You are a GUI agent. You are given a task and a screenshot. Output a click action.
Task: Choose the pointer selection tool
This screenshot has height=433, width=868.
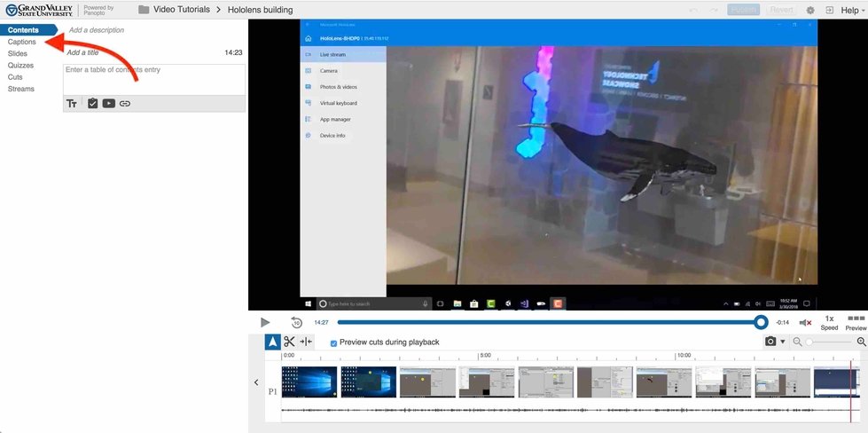pyautogui.click(x=273, y=342)
